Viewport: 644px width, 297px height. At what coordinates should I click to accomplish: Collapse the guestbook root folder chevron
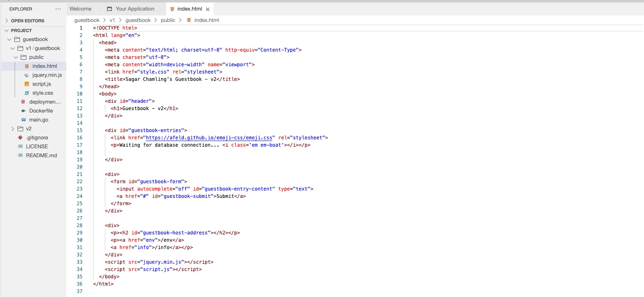coord(9,39)
